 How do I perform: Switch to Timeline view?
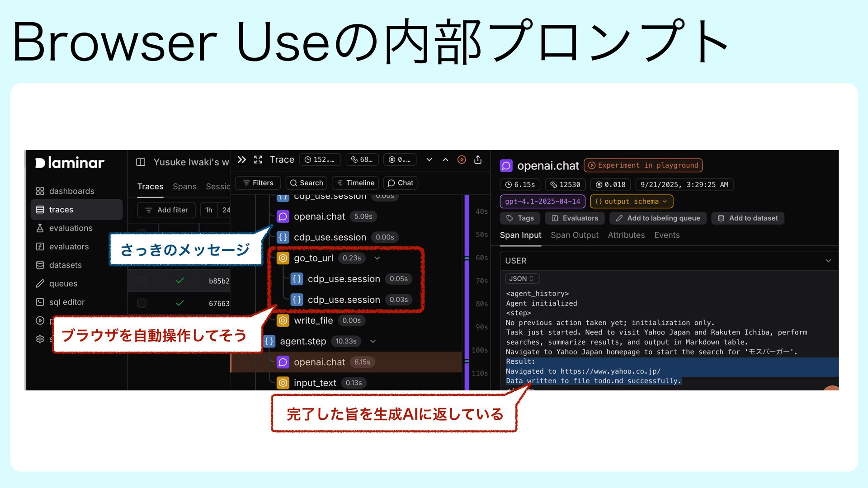point(355,183)
